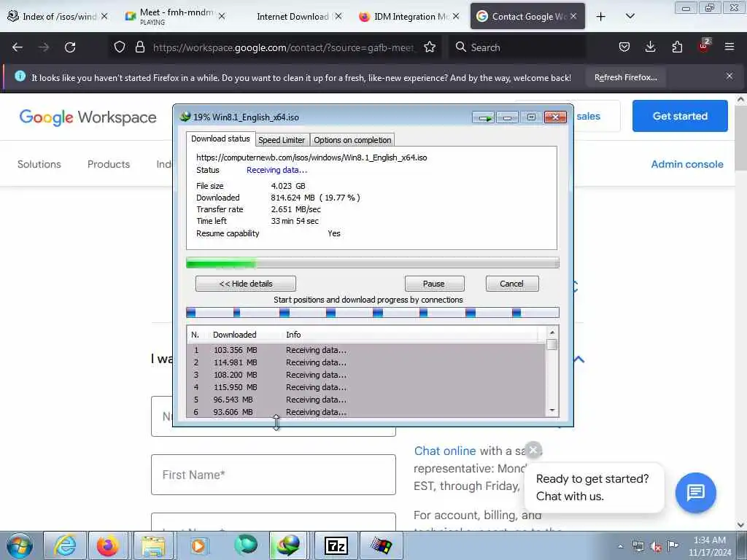Click the Google Workspace logo
Image resolution: width=747 pixels, height=560 pixels.
coord(88,117)
